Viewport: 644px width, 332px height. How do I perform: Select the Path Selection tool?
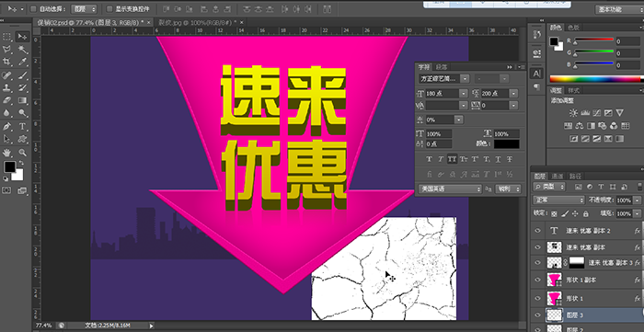coord(7,138)
